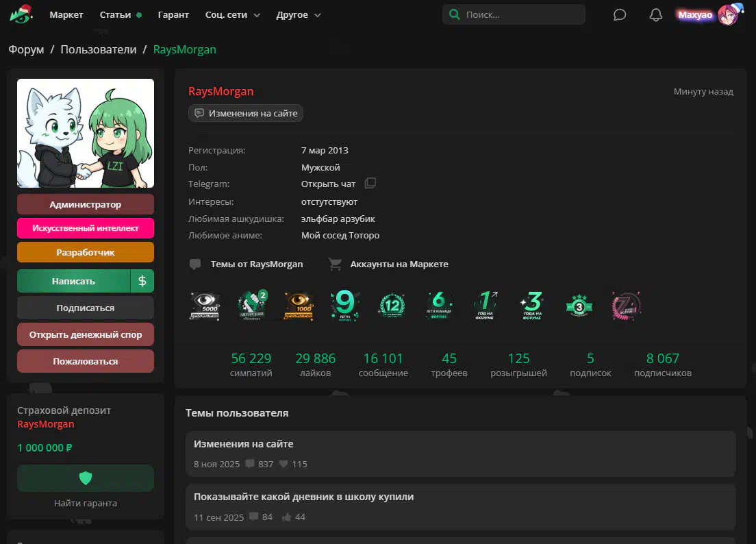Go to the Гарант menu item

pos(173,14)
